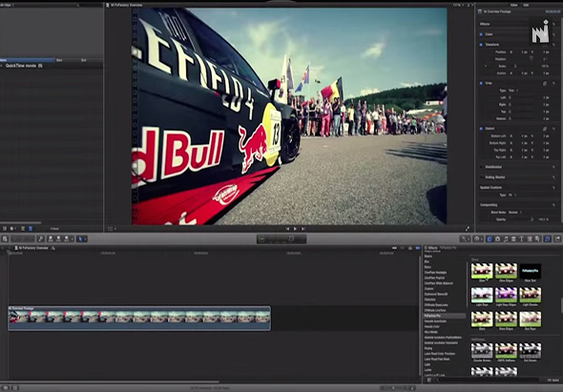
Task: Play the clip in the viewer
Action: click(x=295, y=229)
